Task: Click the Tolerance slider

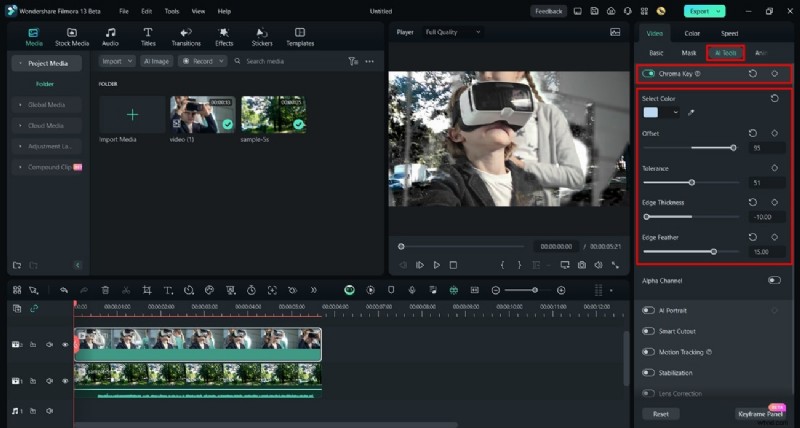Action: (x=691, y=182)
